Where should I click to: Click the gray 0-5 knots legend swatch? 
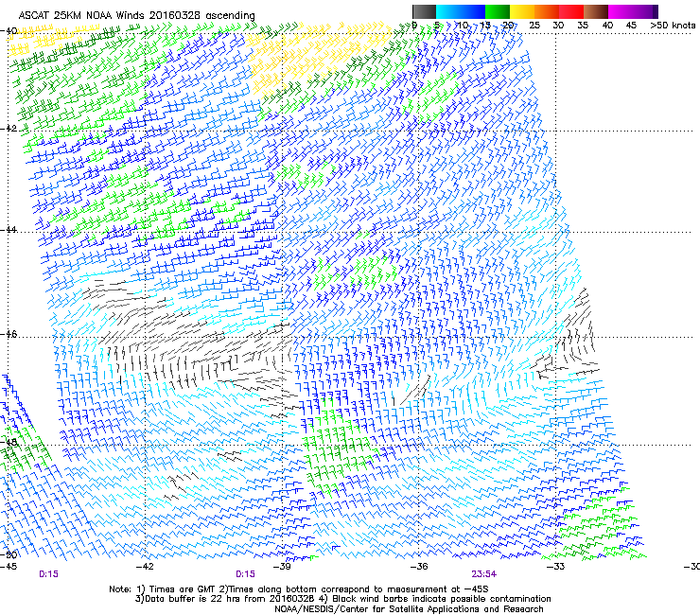coord(424,11)
